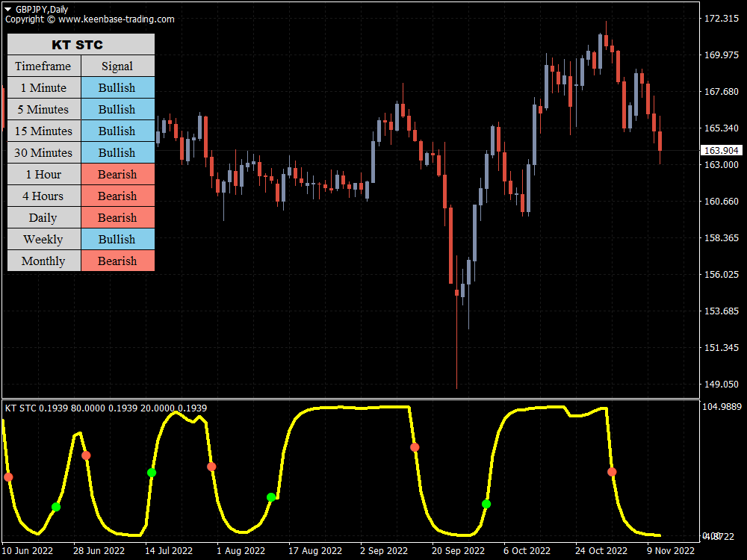Click the red signal dot near 28 Jun 2022
The height and width of the screenshot is (560, 747).
pyautogui.click(x=86, y=455)
